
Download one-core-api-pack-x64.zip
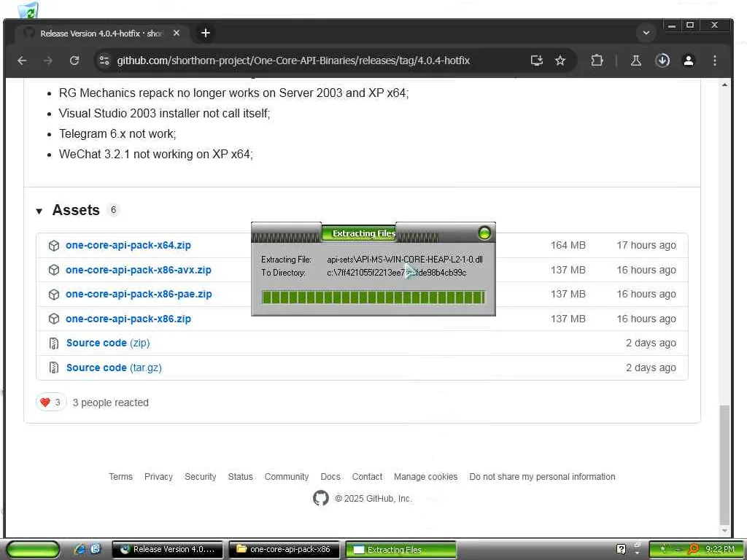128,245
